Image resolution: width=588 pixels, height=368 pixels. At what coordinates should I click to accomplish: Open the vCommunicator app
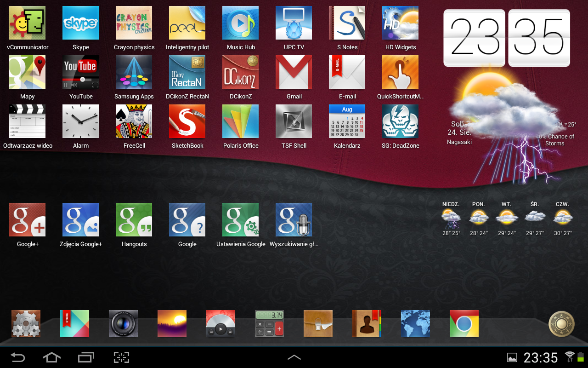[x=28, y=23]
